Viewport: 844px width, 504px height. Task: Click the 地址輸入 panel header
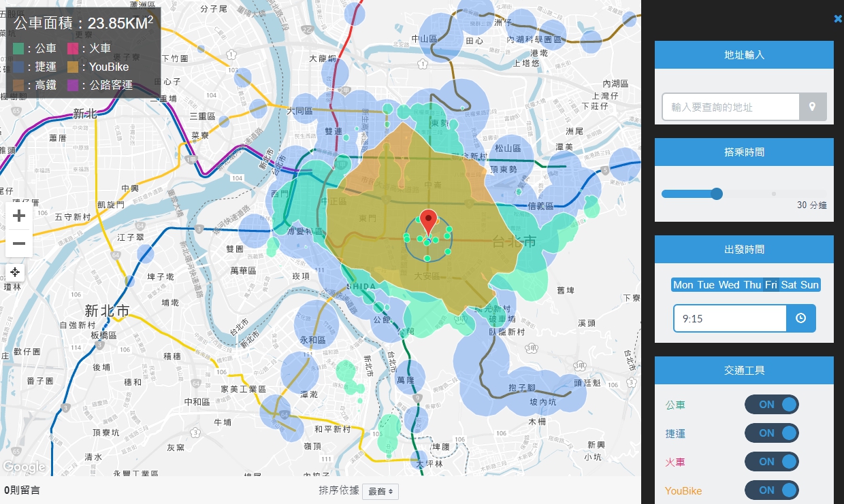744,54
